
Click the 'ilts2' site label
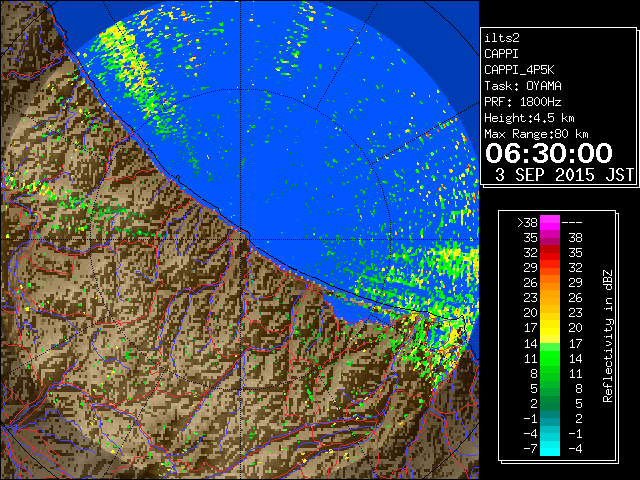coord(502,38)
